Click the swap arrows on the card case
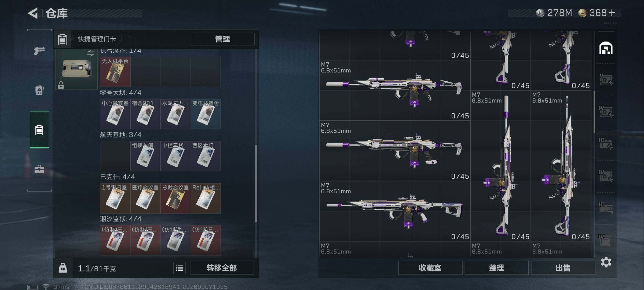 [91, 53]
